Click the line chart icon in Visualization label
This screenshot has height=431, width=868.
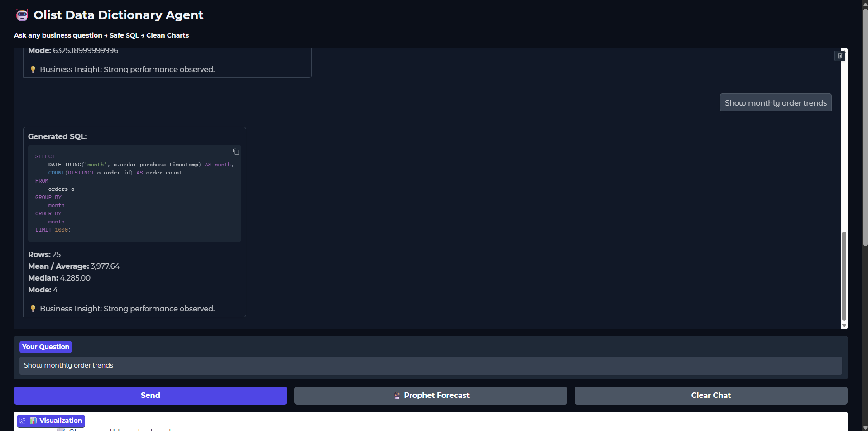[23, 421]
